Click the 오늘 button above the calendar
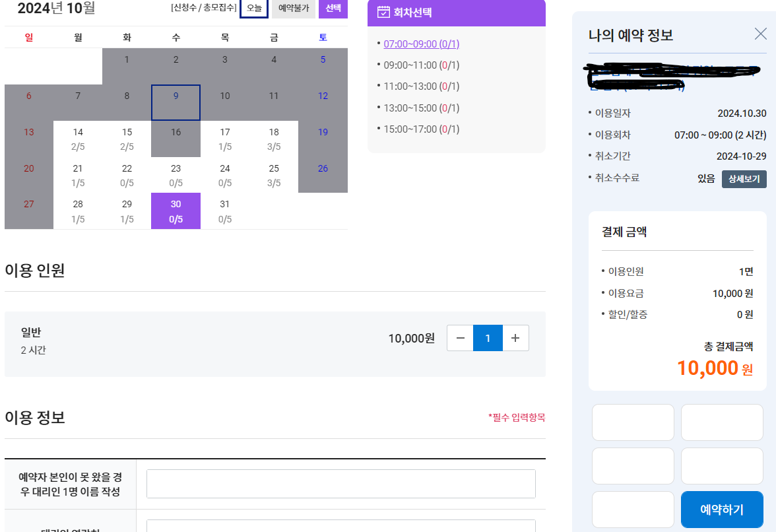 (x=254, y=8)
